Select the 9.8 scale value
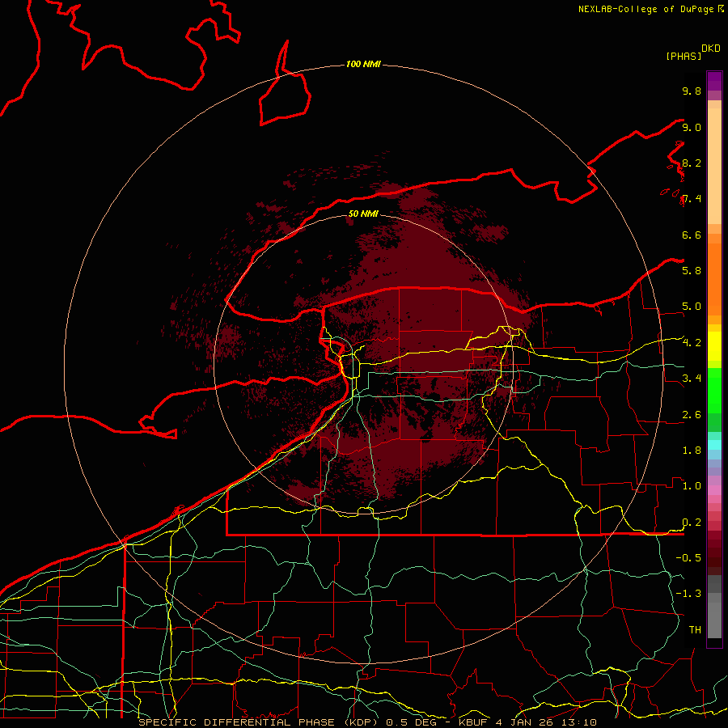 click(x=692, y=91)
